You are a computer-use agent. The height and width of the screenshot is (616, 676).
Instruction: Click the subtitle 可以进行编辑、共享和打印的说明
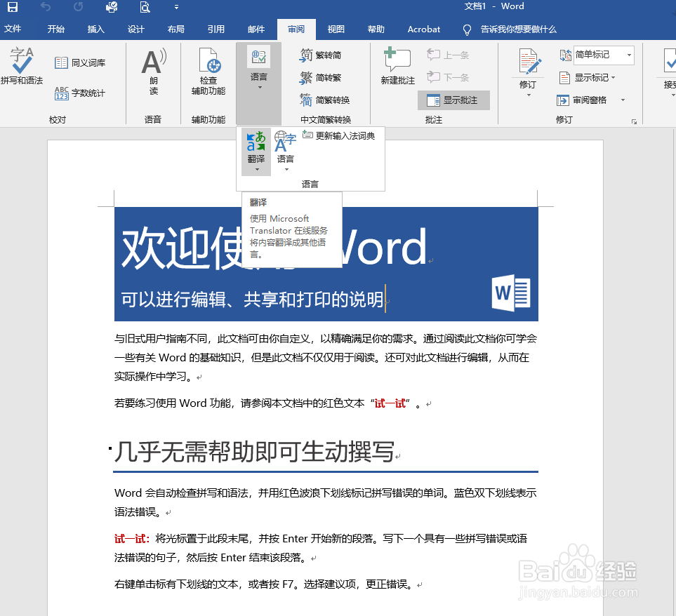253,300
